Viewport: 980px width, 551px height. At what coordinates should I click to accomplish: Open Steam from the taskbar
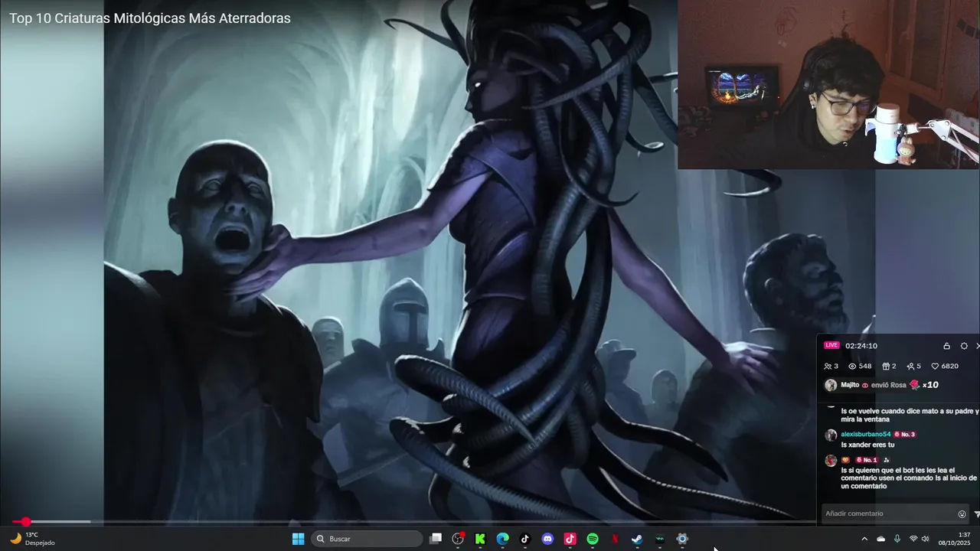pyautogui.click(x=637, y=539)
